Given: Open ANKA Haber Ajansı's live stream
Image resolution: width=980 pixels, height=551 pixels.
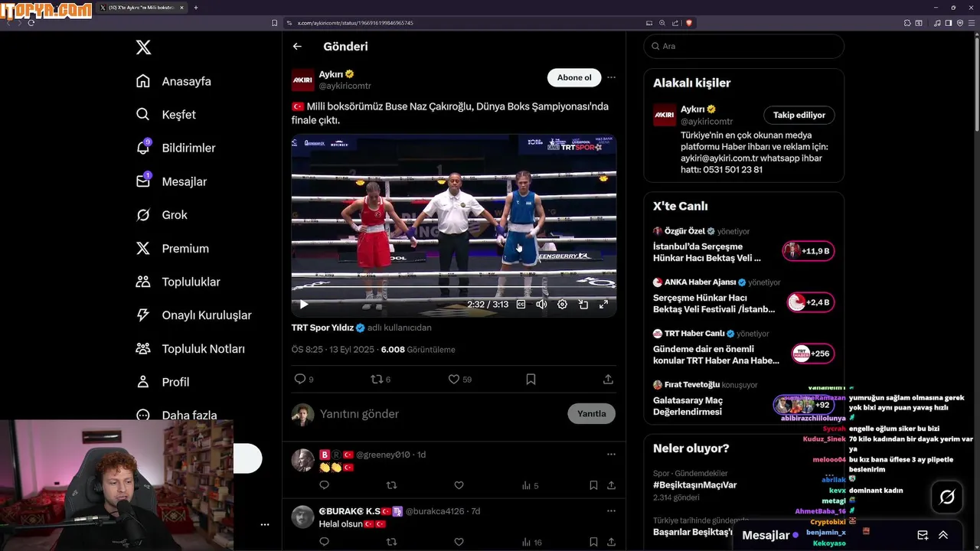Looking at the screenshot, I should [743, 296].
